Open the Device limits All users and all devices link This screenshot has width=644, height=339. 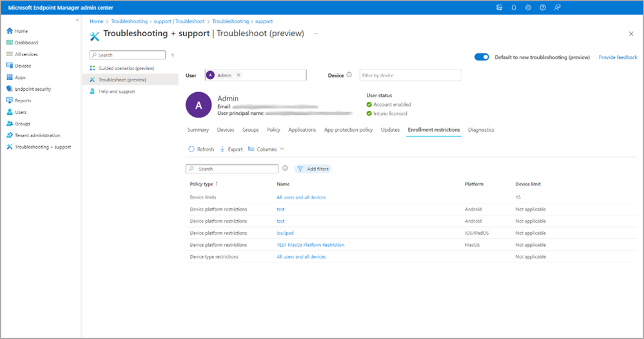[301, 197]
